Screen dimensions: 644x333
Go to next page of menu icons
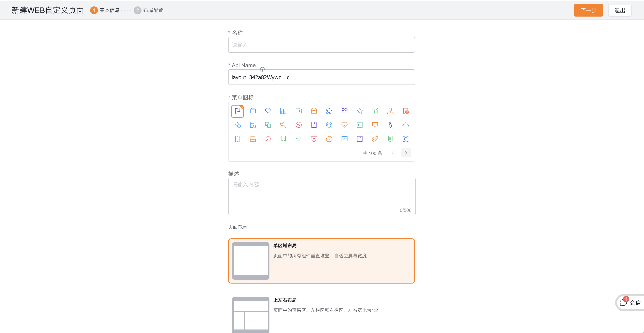[406, 153]
